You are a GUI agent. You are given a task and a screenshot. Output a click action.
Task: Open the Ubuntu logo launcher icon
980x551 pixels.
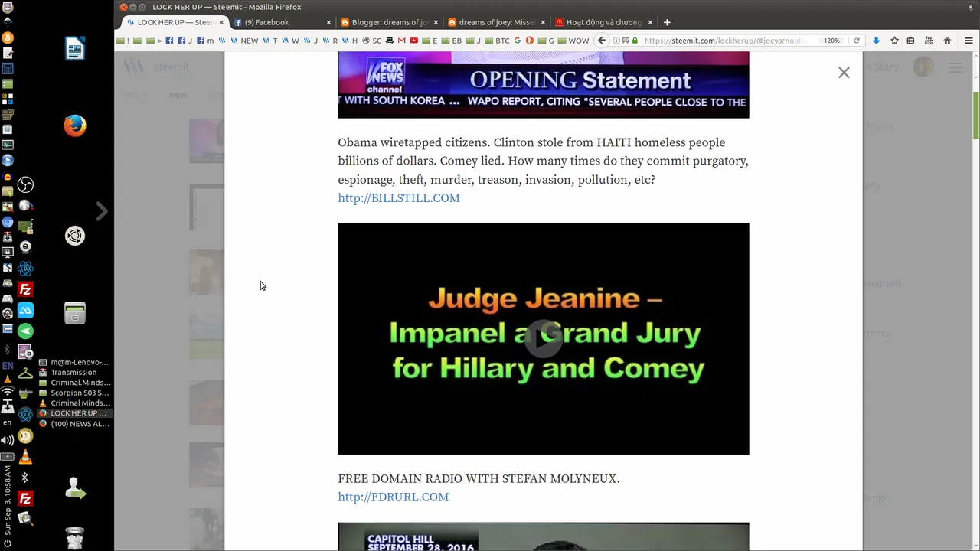click(x=74, y=236)
